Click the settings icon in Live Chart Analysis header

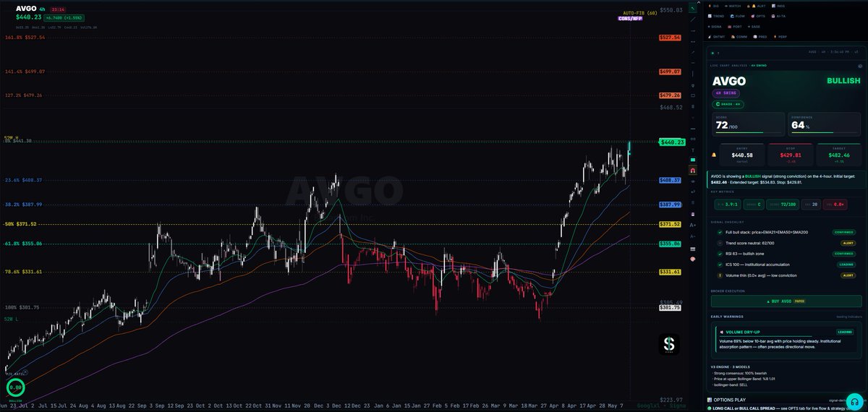(860, 66)
